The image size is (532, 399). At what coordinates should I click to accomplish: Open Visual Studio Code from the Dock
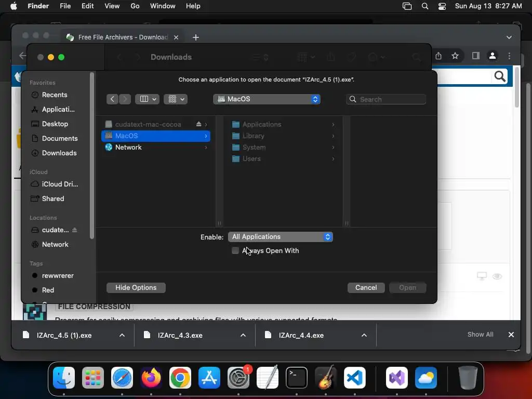355,378
